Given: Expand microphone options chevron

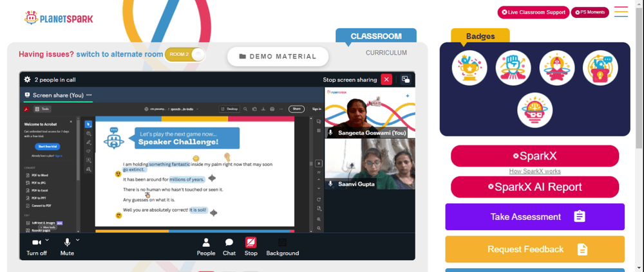Looking at the screenshot, I should (78, 240).
